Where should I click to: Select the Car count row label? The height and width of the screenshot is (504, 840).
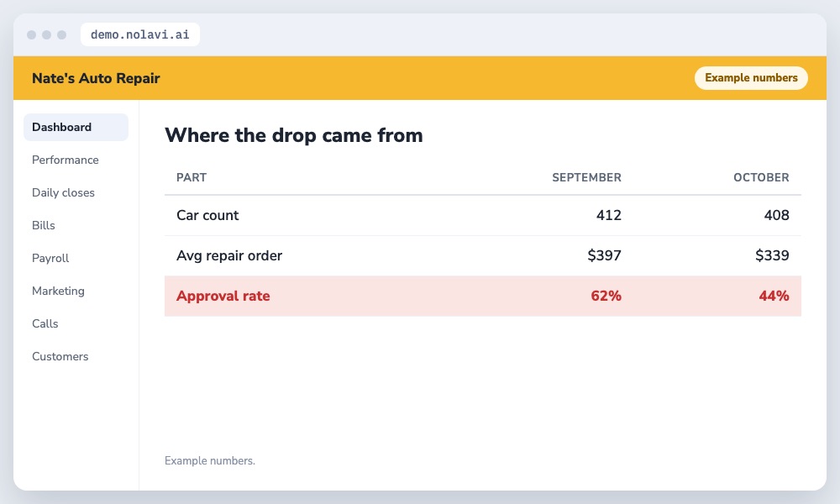coord(207,215)
